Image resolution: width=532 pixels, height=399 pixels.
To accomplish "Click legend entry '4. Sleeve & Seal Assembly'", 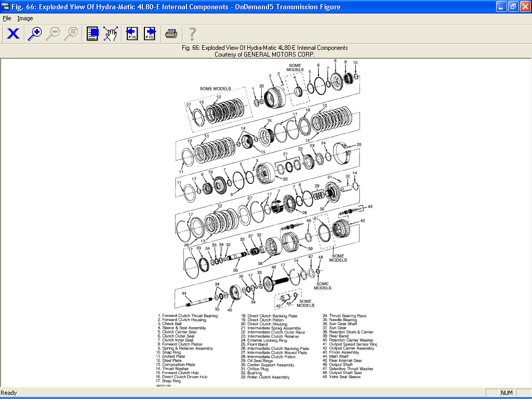I will 182,328.
